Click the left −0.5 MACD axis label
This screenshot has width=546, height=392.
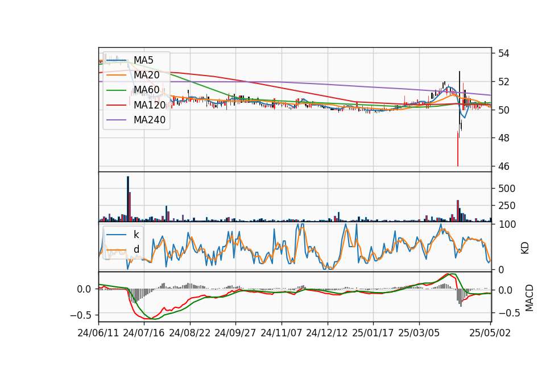pyautogui.click(x=81, y=315)
